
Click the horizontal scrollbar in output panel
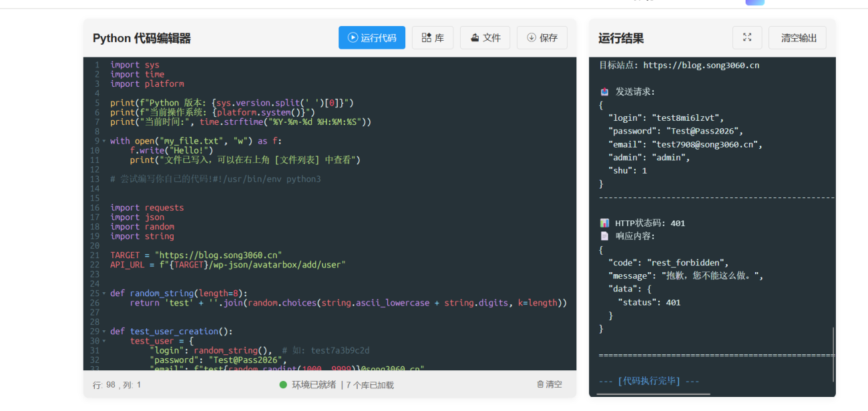coord(653,394)
